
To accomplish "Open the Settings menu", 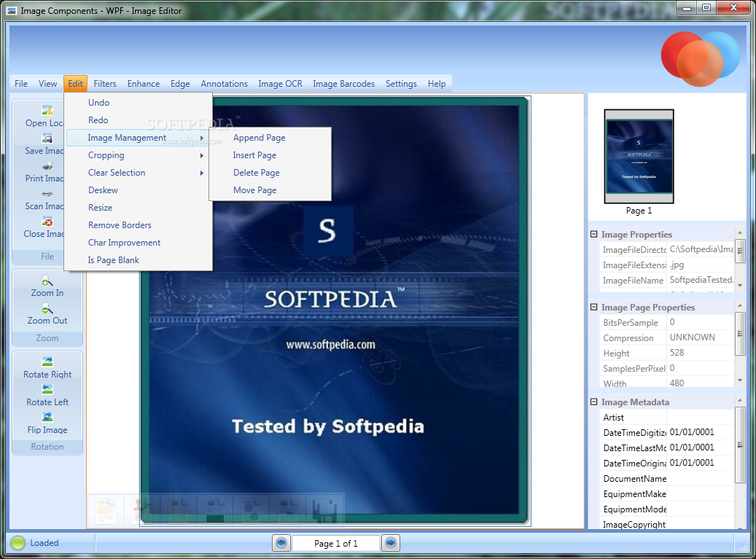I will click(401, 83).
